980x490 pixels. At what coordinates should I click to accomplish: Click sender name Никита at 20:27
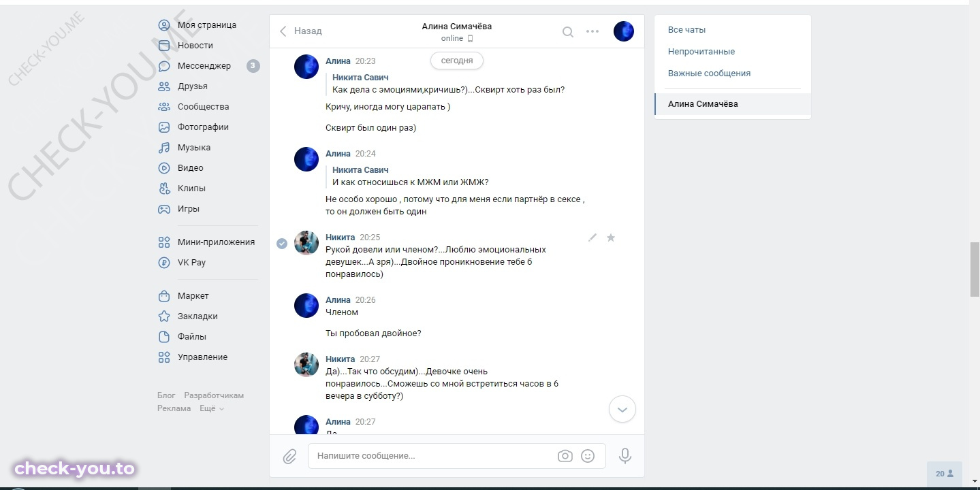(340, 359)
